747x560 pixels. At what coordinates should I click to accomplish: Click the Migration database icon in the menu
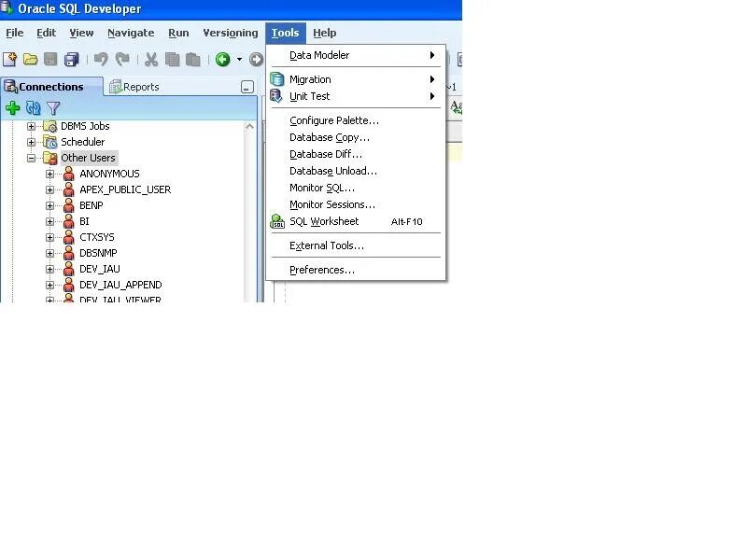pyautogui.click(x=276, y=79)
